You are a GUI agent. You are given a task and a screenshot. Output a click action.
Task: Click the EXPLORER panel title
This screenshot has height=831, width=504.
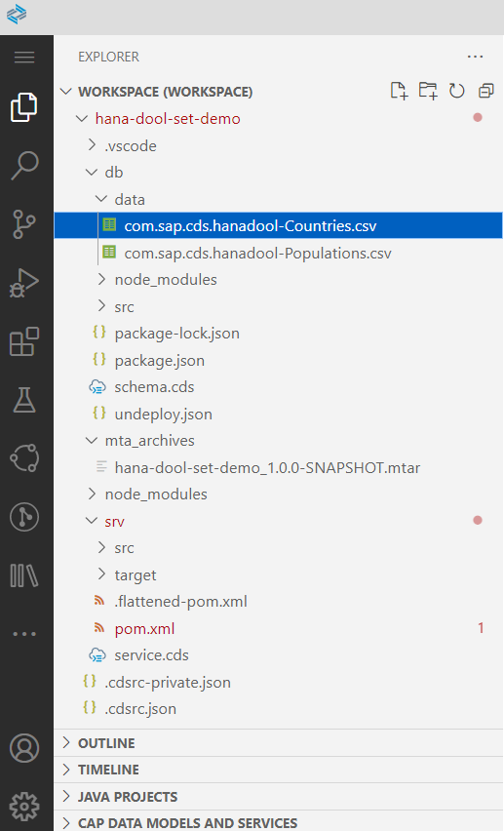(x=108, y=57)
